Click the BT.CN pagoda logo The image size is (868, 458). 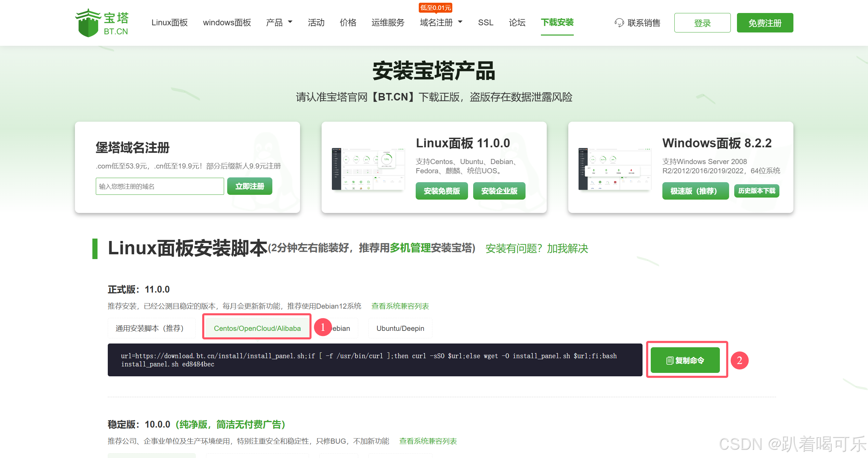tap(102, 23)
